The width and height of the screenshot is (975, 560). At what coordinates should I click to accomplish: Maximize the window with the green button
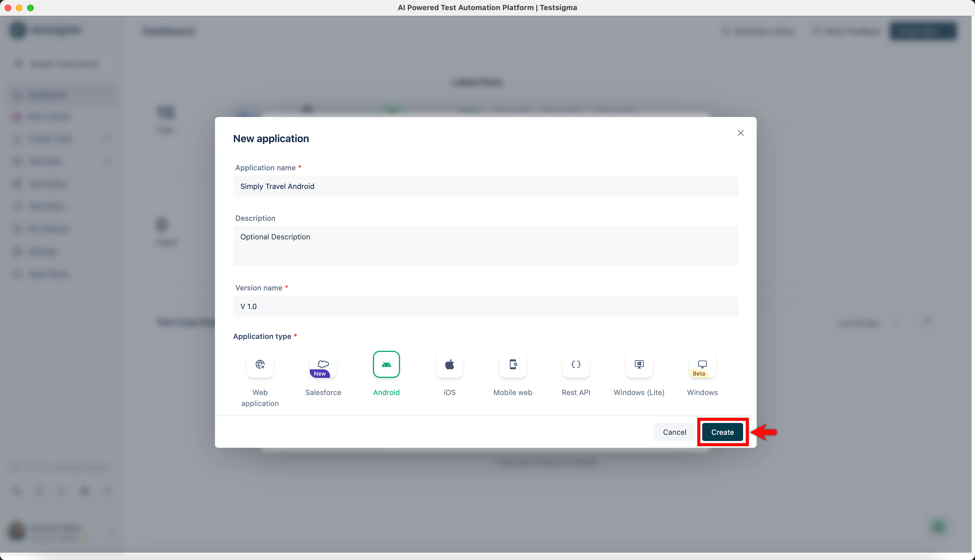point(30,8)
